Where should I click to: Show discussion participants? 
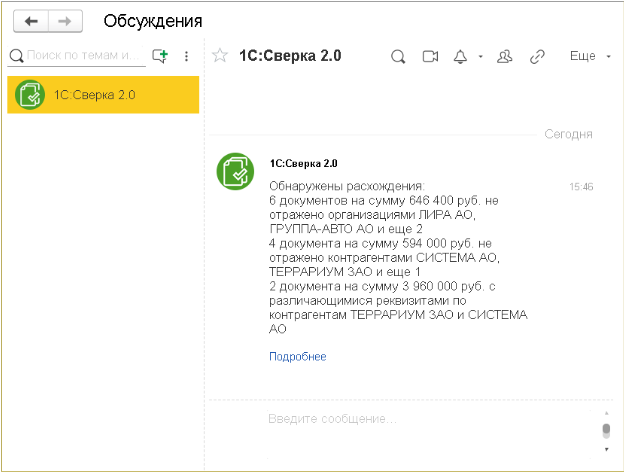[x=505, y=57]
